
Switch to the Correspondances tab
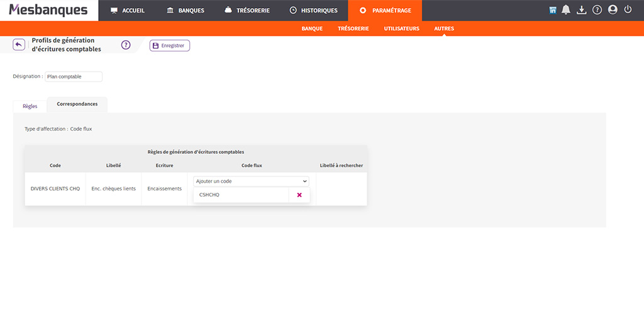[77, 104]
